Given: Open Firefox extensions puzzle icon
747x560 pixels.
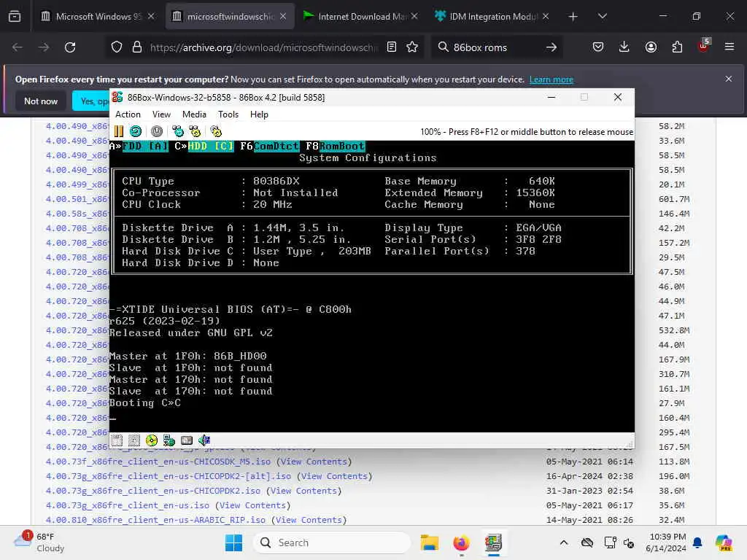Looking at the screenshot, I should (x=677, y=47).
